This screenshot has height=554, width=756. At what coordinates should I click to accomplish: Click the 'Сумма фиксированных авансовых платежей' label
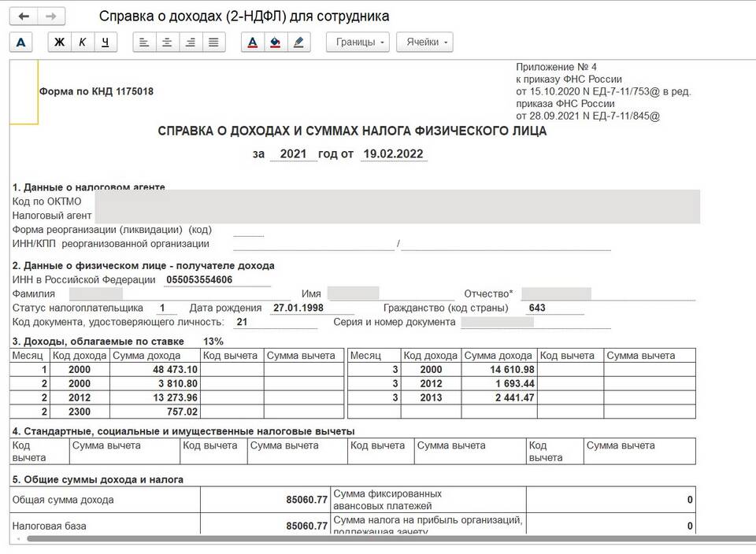coord(387,500)
